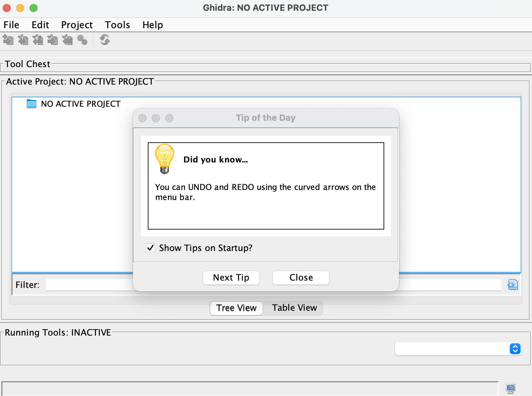Open the Project menu

tap(77, 25)
